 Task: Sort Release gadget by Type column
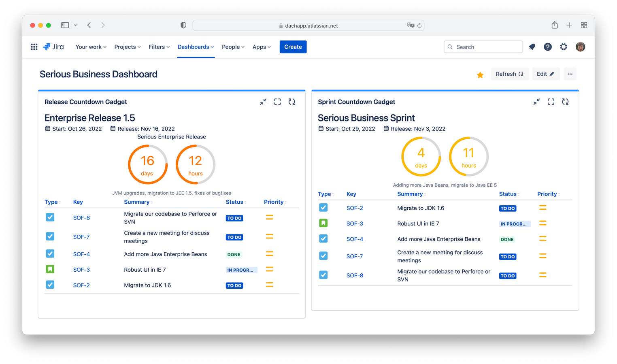click(x=53, y=202)
